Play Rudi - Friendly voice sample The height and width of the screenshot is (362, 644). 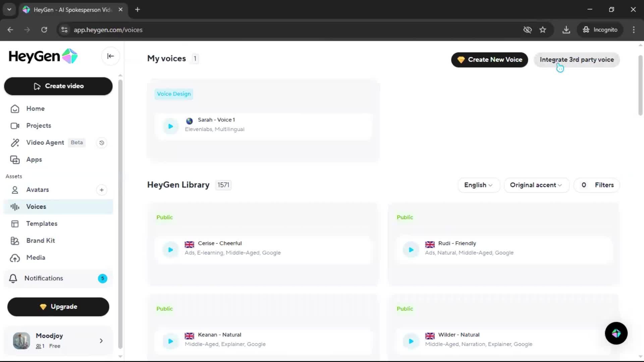(x=411, y=250)
